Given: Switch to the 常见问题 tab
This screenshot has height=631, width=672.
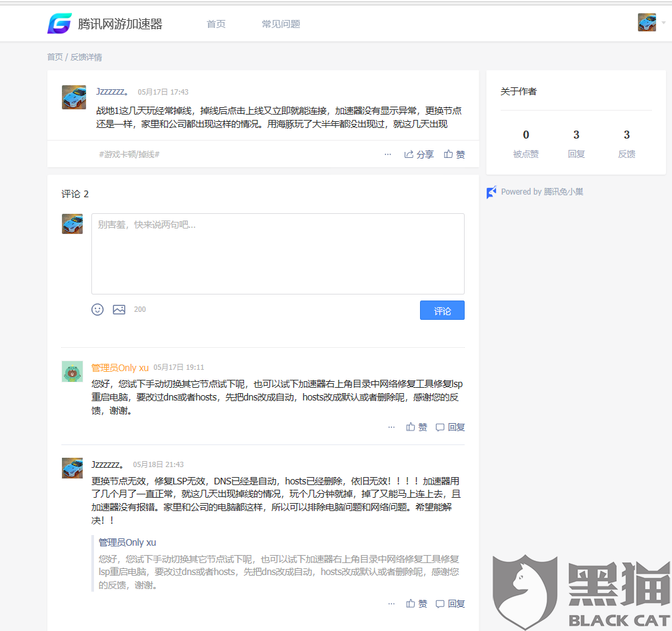Looking at the screenshot, I should 280,23.
